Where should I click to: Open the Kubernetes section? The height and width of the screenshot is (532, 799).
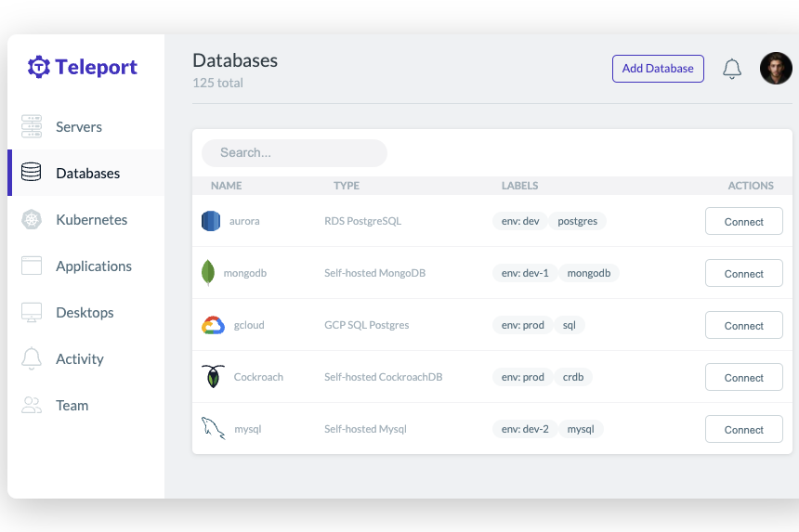(86, 219)
